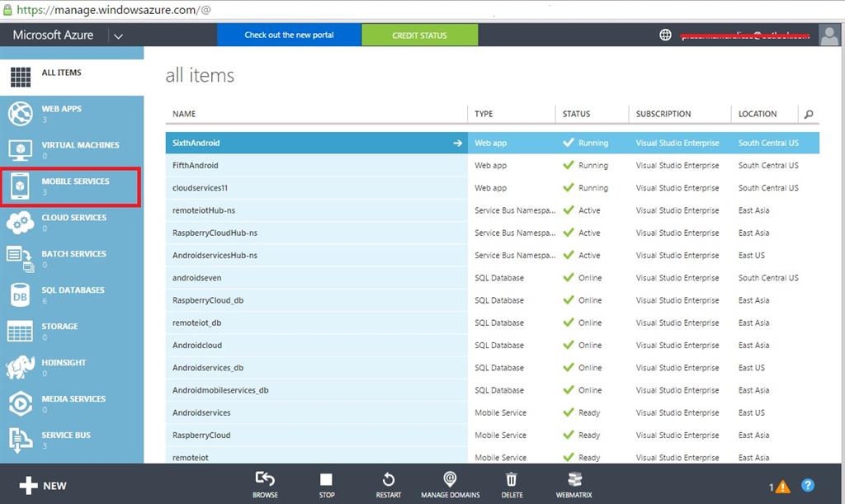This screenshot has width=845, height=504.
Task: Open the Cloud Services gear-cloud icon
Action: click(x=21, y=222)
